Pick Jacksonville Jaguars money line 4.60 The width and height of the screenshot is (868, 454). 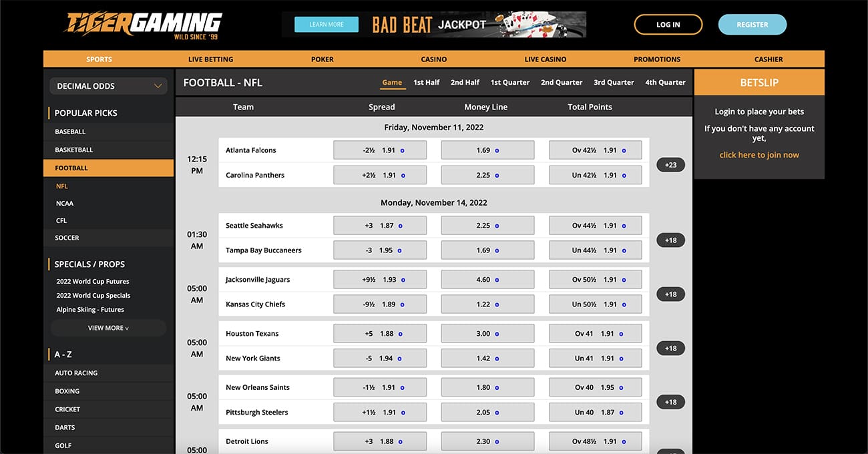487,280
